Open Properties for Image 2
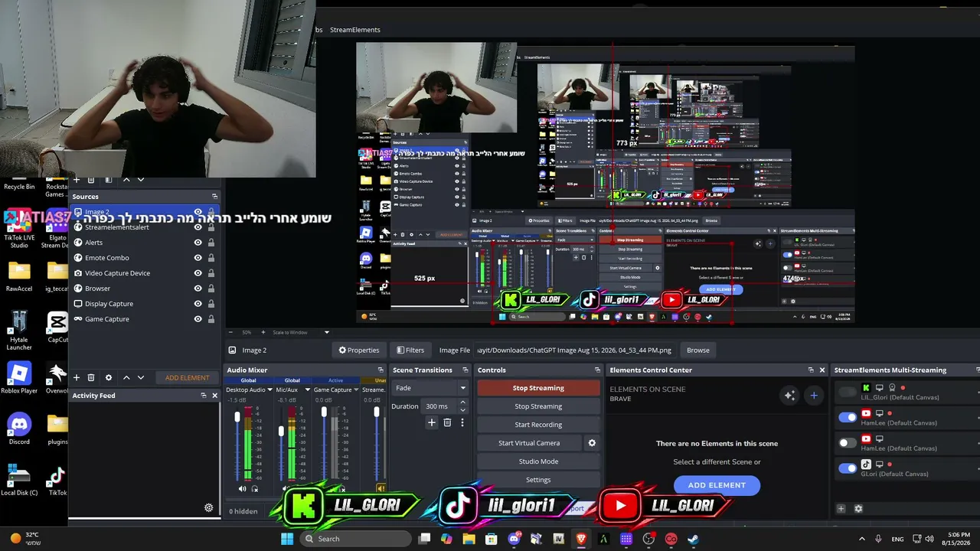This screenshot has width=980, height=551. (x=359, y=350)
